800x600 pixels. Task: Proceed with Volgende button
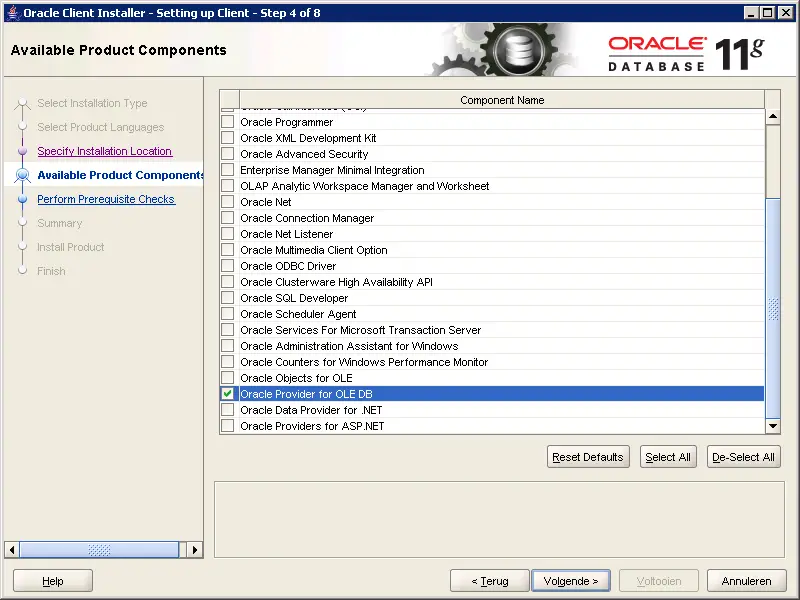point(571,581)
